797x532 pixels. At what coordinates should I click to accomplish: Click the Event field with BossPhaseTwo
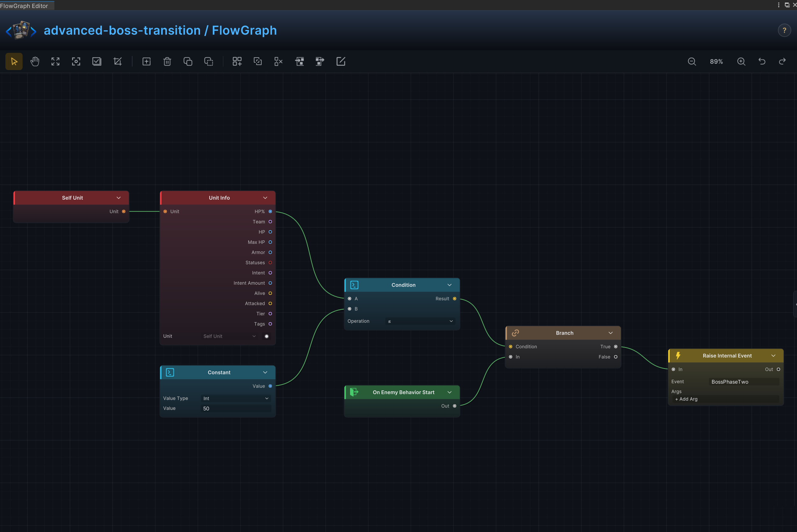tap(744, 382)
